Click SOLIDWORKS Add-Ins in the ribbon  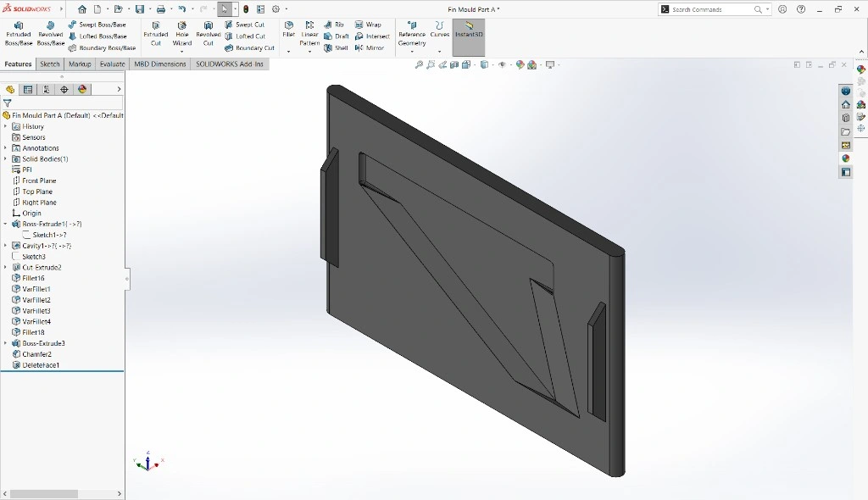pyautogui.click(x=230, y=64)
